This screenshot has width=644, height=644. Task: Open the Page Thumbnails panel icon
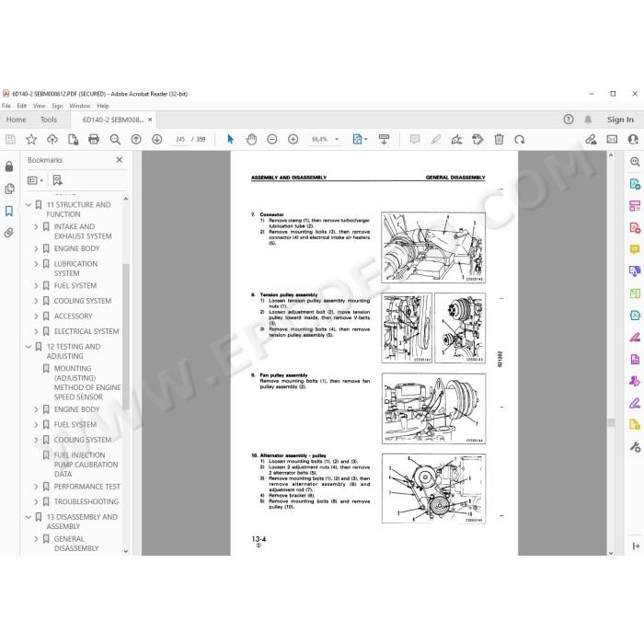[9, 189]
